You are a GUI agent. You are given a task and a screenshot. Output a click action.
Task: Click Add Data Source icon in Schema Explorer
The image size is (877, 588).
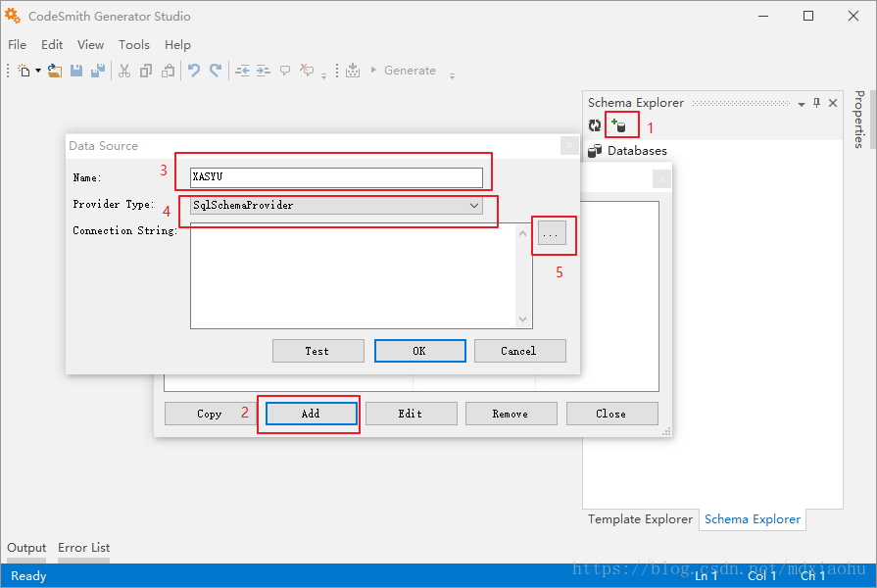click(x=618, y=125)
